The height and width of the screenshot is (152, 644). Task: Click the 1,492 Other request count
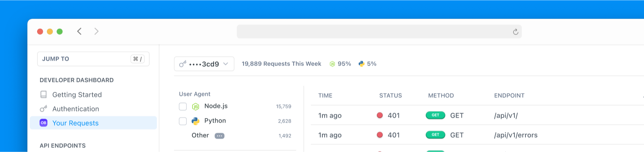tap(285, 136)
